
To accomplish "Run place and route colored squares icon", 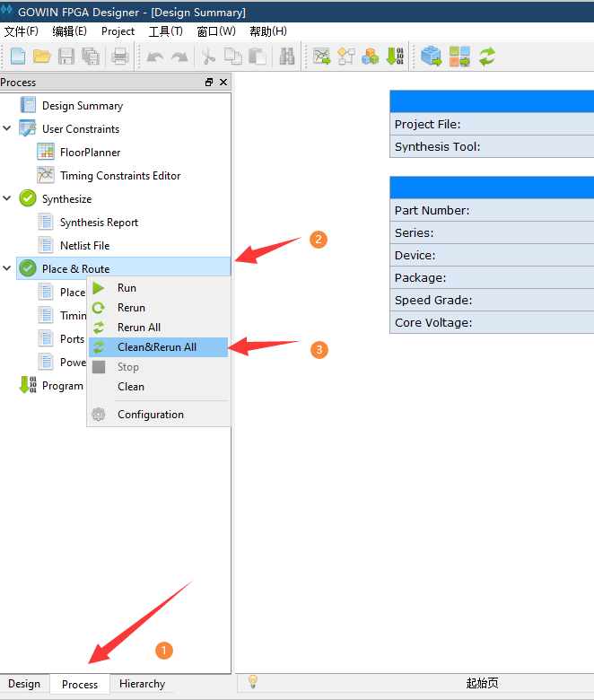I will 459,57.
